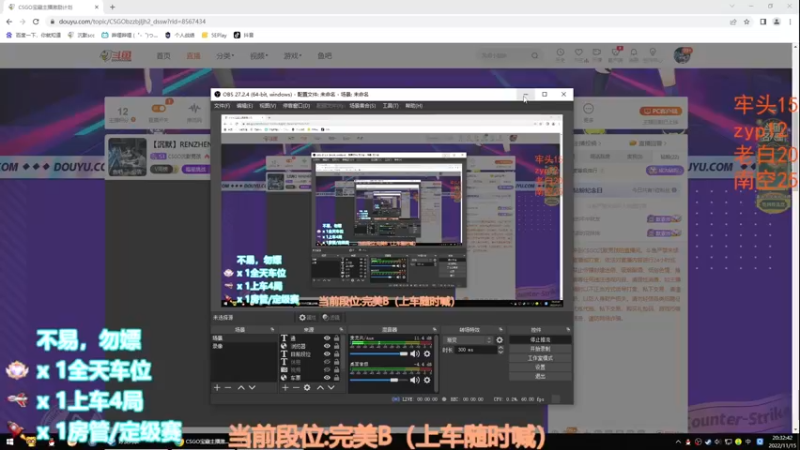Open a new Chrome tab
The height and width of the screenshot is (450, 800).
click(112, 7)
